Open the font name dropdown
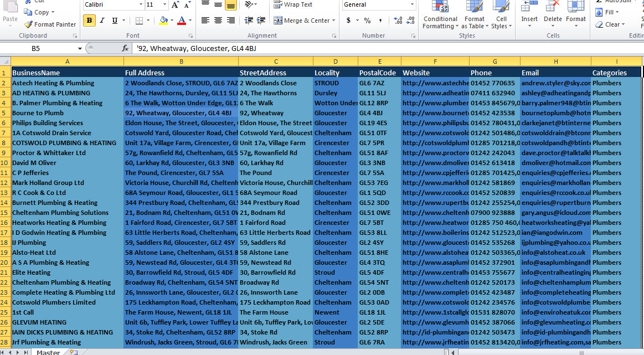Viewport: 644px width, 355px height. (x=141, y=4)
